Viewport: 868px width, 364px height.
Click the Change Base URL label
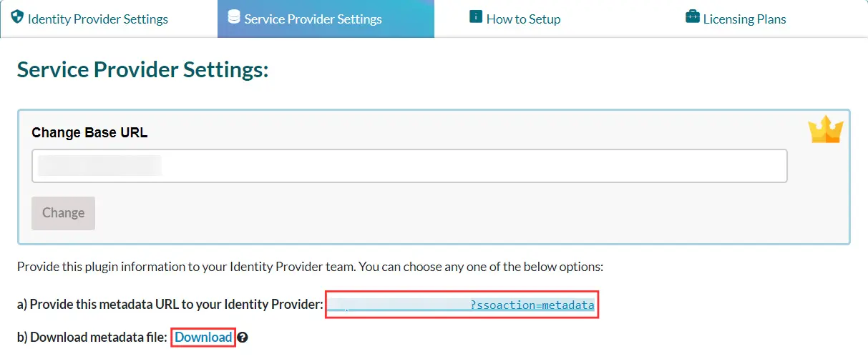pyautogui.click(x=89, y=132)
